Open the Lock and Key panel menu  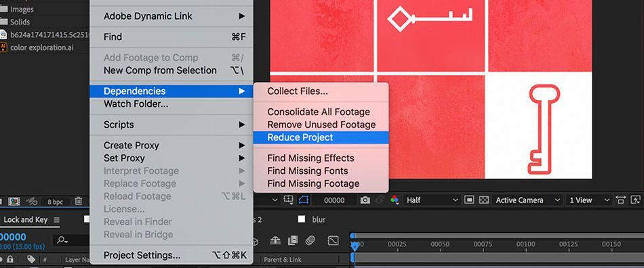(57, 220)
